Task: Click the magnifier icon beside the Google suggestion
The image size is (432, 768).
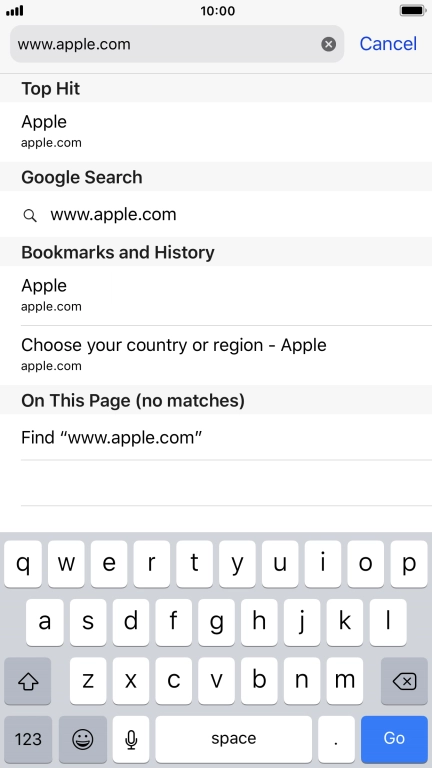Action: click(x=30, y=216)
